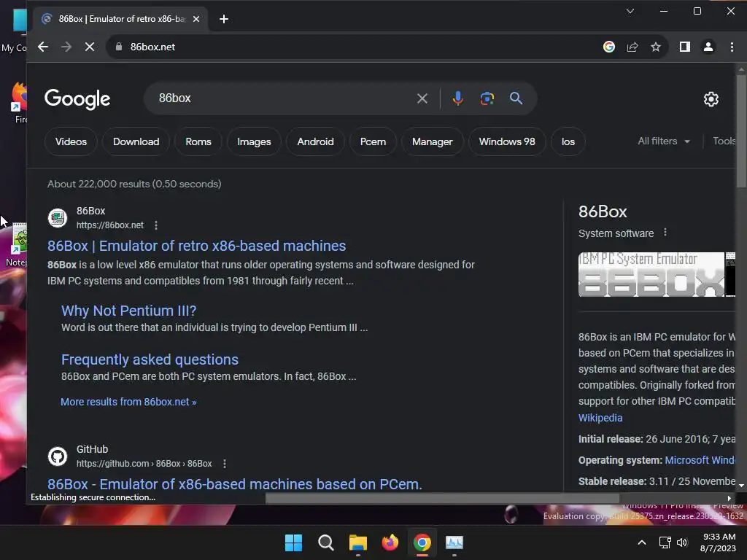Select the Android filter chip

tap(315, 141)
